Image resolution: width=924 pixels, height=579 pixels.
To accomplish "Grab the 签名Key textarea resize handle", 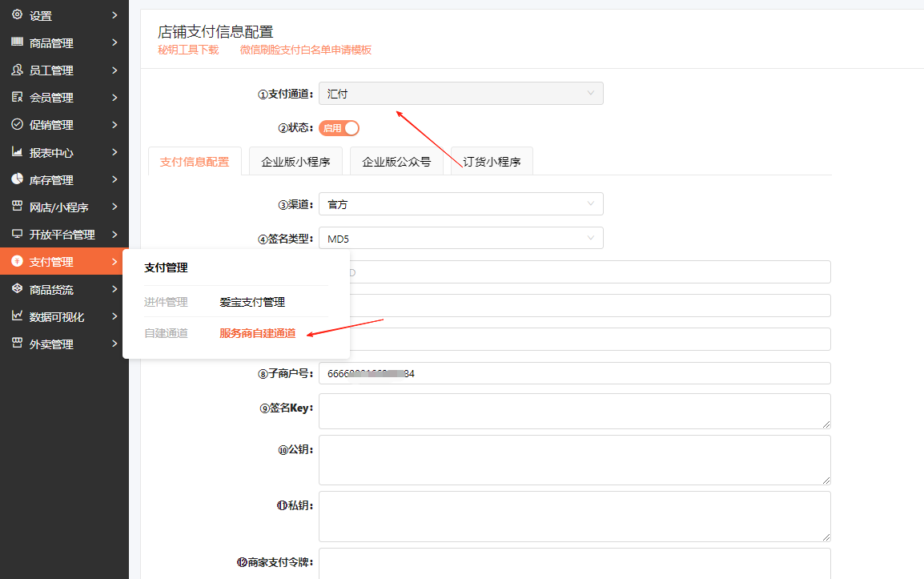I will (x=826, y=424).
